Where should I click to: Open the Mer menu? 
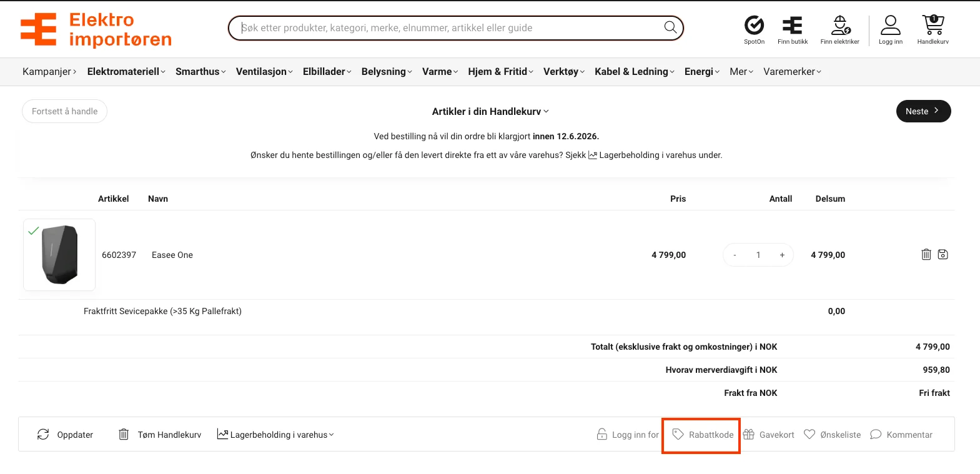741,72
